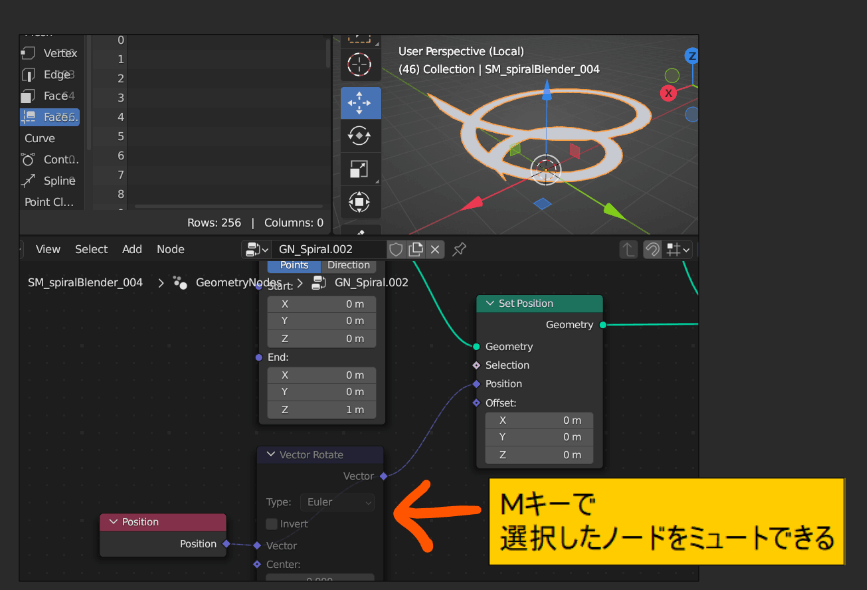Image resolution: width=867 pixels, height=590 pixels.
Task: Click the Start Z value field
Action: (x=321, y=338)
